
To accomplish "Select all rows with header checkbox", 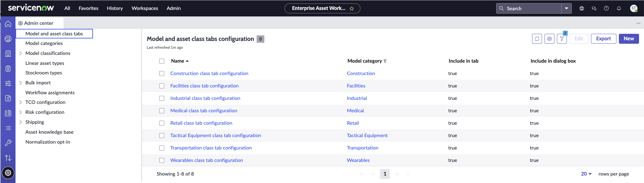I will click(162, 61).
